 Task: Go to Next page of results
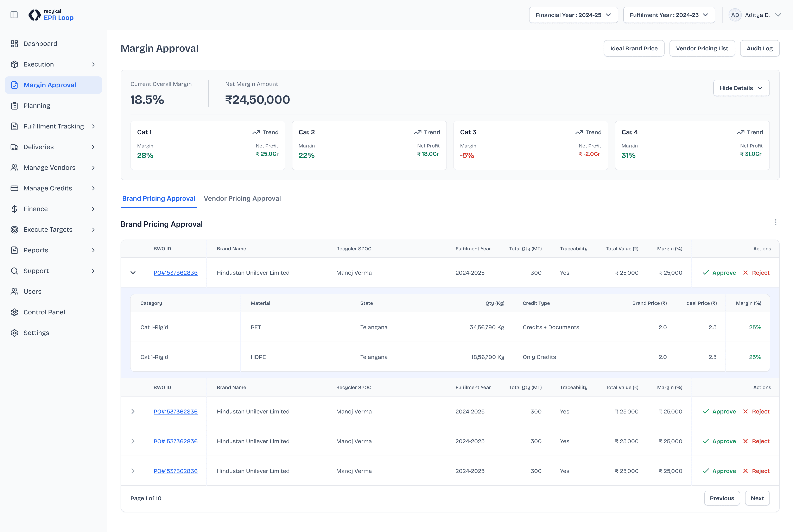point(757,498)
